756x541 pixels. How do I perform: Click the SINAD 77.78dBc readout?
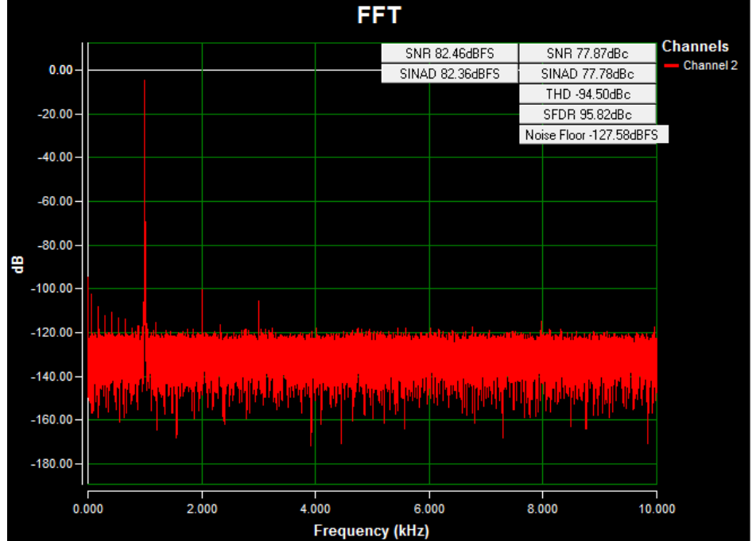click(587, 74)
